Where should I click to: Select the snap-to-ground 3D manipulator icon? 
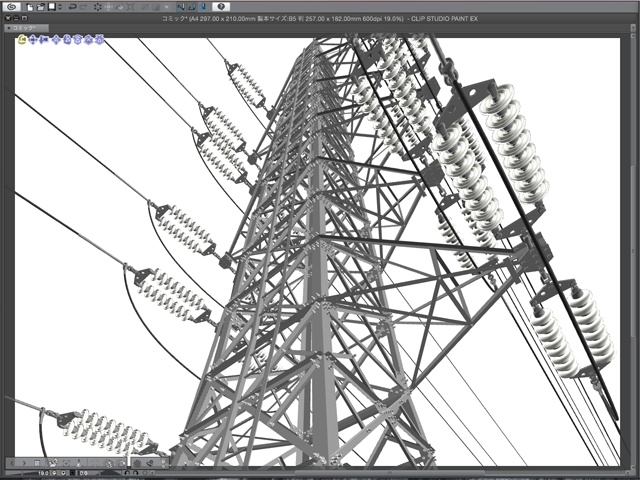(99, 40)
